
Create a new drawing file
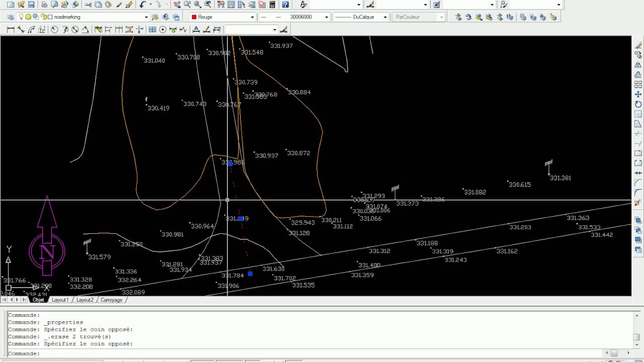(12, 5)
